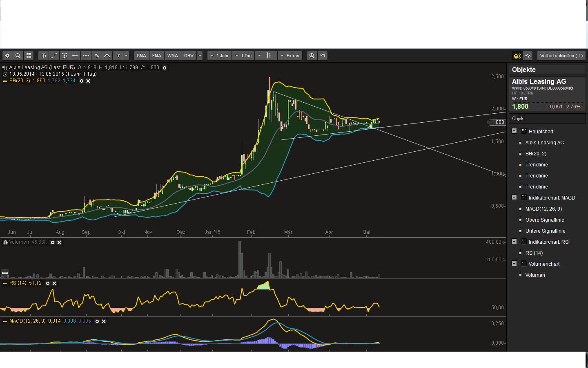
Task: Toggle visibility circle of RSI(14) indicator
Action: pyautogui.click(x=48, y=283)
